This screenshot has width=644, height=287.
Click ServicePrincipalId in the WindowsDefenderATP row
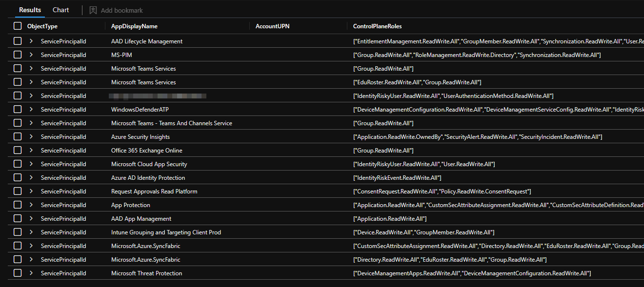pos(63,110)
